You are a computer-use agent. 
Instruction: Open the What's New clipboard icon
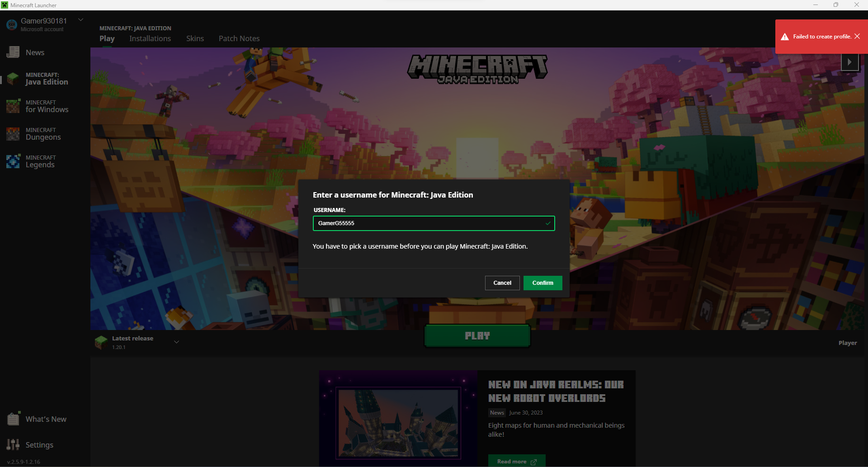13,419
